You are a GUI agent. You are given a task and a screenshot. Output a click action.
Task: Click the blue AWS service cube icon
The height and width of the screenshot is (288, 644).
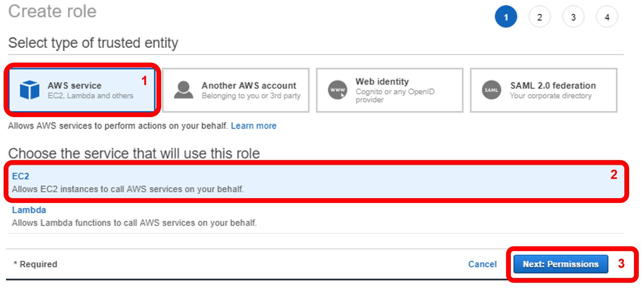point(30,90)
